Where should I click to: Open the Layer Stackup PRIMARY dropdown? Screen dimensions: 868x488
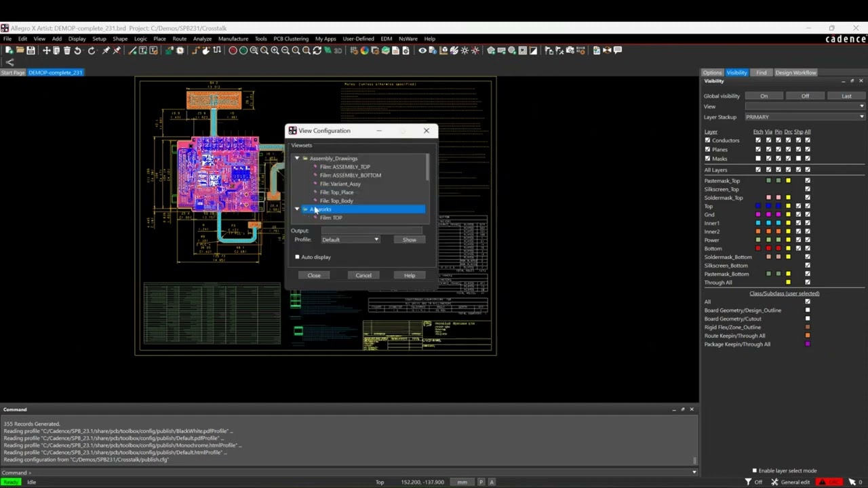click(x=805, y=117)
